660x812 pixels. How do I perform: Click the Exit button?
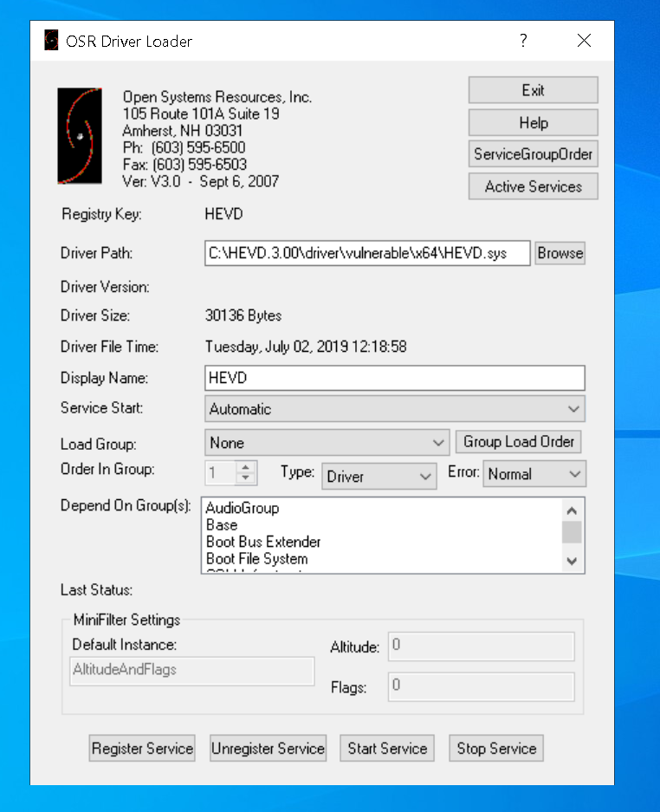pos(534,90)
